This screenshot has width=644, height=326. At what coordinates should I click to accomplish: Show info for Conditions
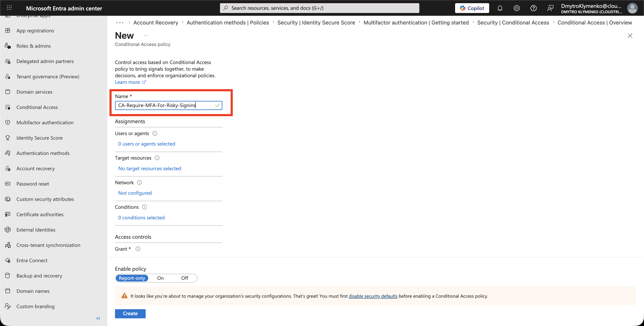145,207
